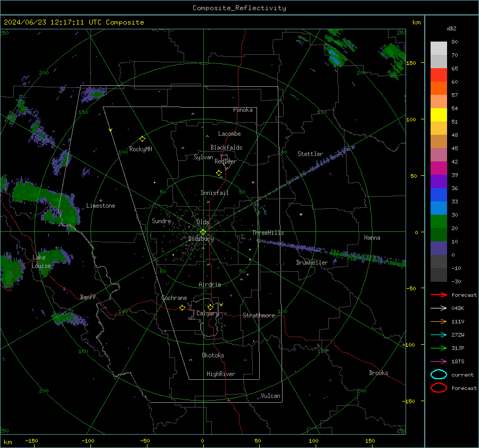The height and width of the screenshot is (448, 479).
Task: Click the red forecast arrow in legend
Action: (x=439, y=295)
